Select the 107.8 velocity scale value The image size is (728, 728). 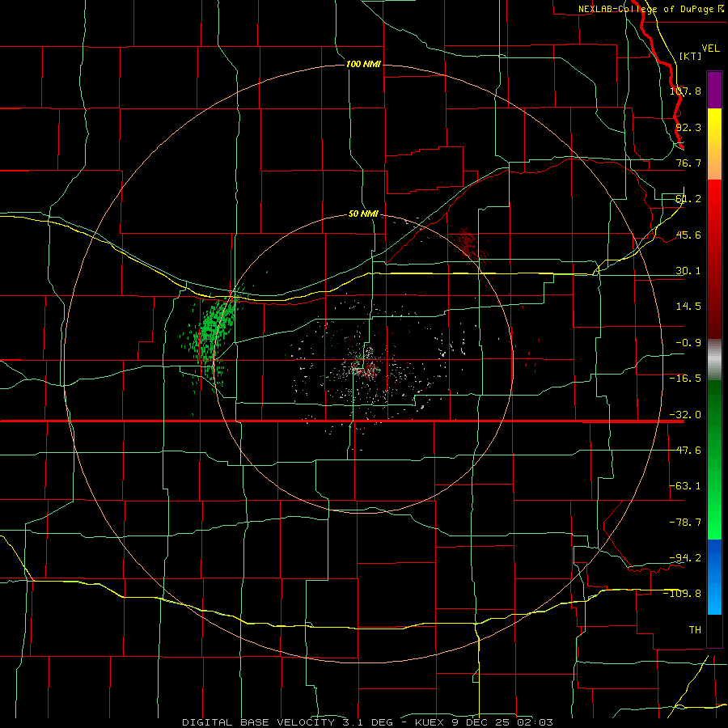[686, 91]
